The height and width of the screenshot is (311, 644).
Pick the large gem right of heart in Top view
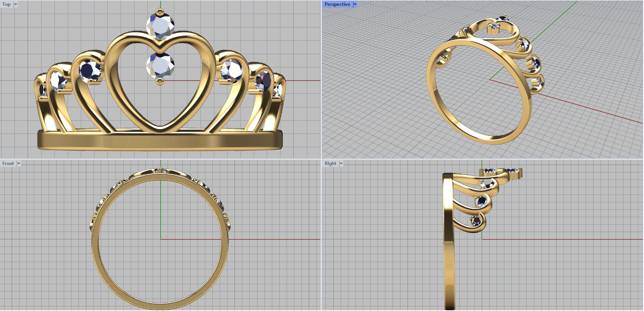point(231,70)
